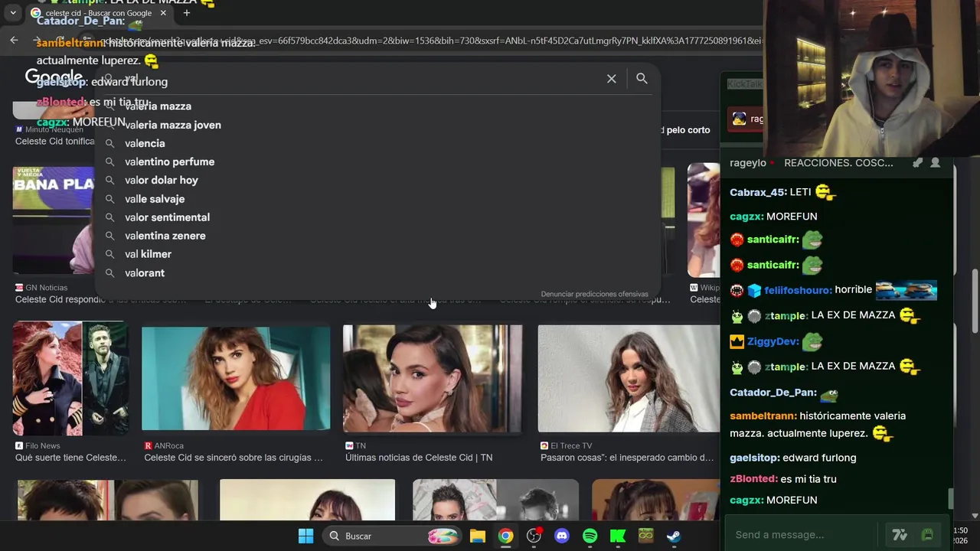Click the 'Send a message...' chat field
980x551 pixels.
[x=802, y=534]
